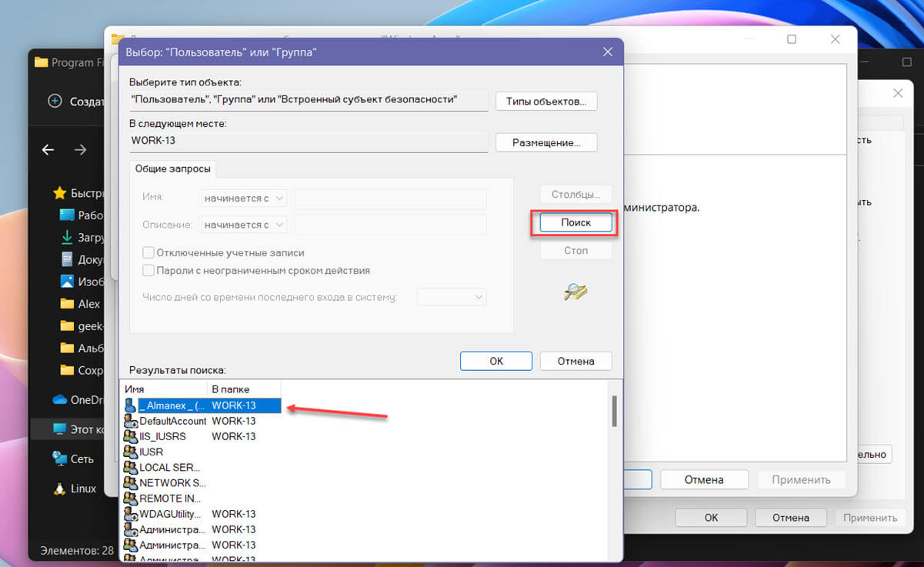Go back with Explorer's left arrow
924x567 pixels.
tap(48, 150)
